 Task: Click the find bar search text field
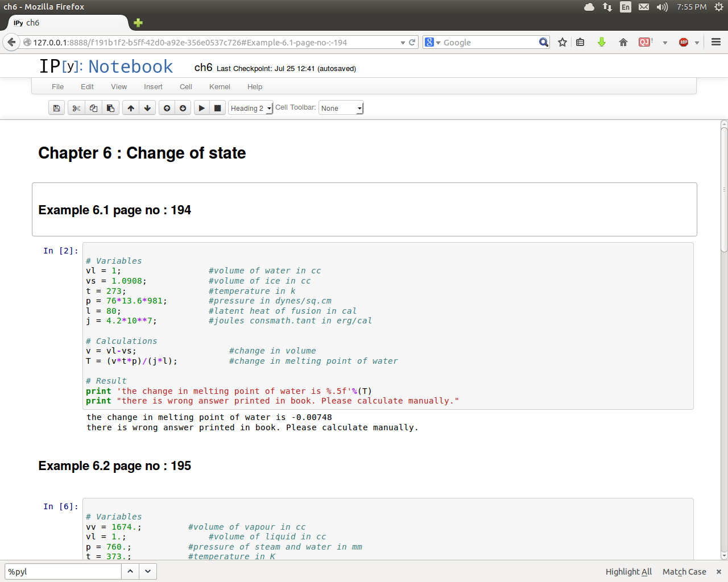click(63, 571)
